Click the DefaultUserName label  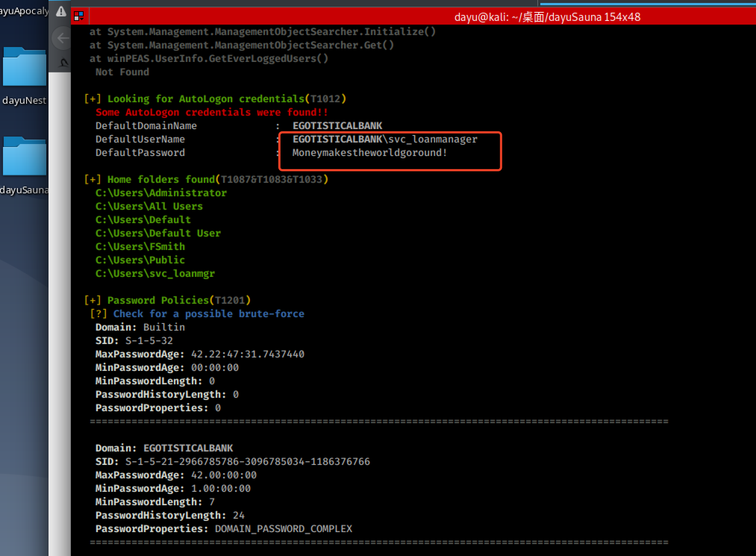(x=140, y=139)
